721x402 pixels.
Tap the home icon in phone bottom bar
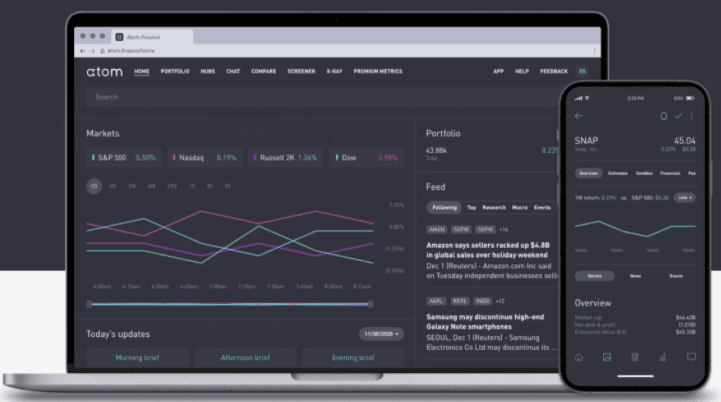coord(578,356)
